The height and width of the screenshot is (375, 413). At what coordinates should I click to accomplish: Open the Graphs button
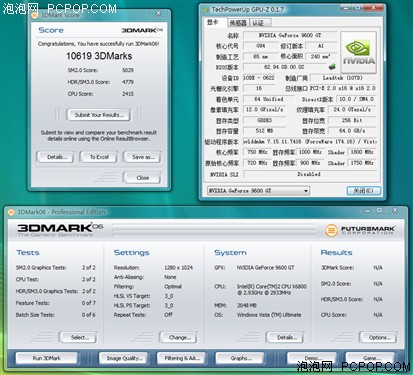pyautogui.click(x=240, y=358)
